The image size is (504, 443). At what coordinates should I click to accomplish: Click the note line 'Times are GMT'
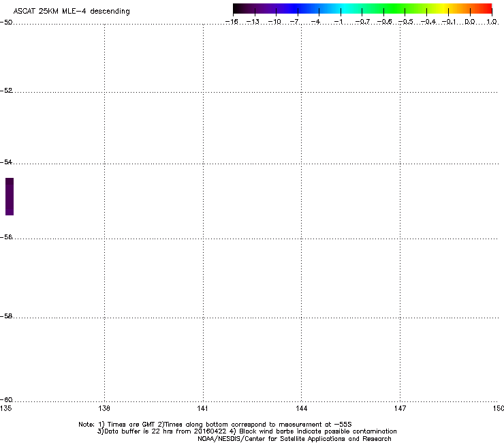(215, 425)
